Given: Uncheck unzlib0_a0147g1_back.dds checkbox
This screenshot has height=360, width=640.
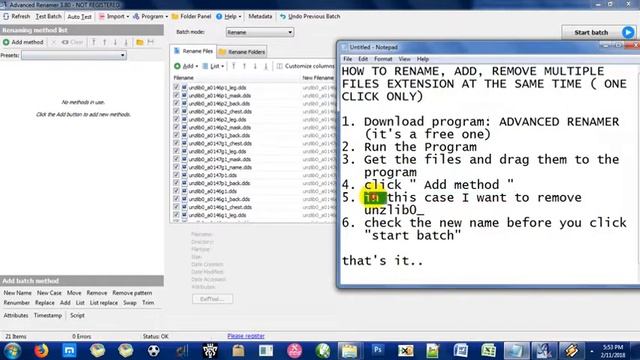Looking at the screenshot, I should tap(176, 135).
